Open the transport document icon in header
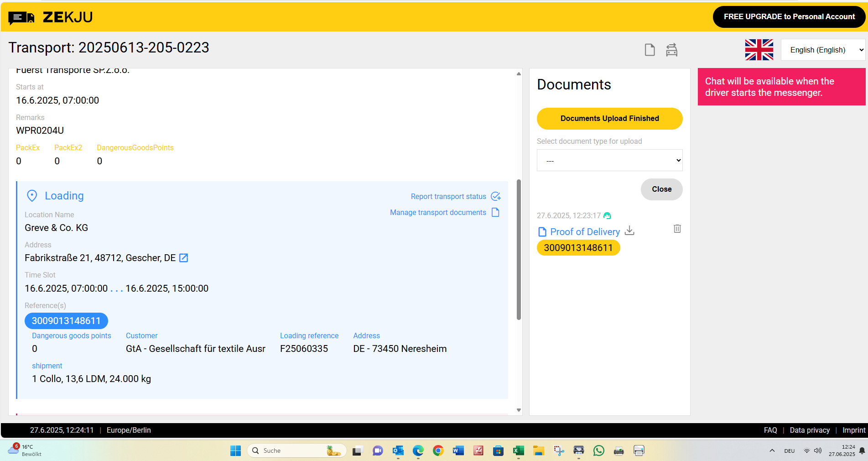Screen dimensions: 868x461 (x=650, y=50)
